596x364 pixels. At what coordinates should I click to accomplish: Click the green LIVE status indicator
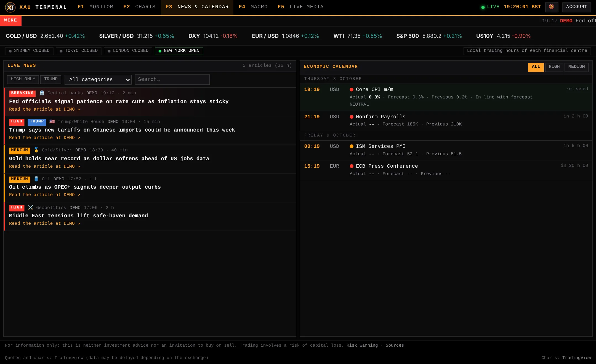coord(490,7)
